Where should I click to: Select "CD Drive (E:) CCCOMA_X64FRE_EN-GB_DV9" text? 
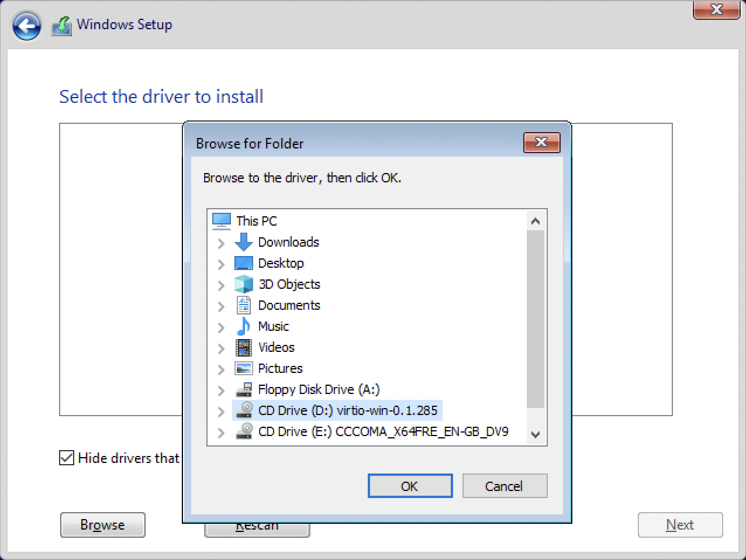coord(384,431)
